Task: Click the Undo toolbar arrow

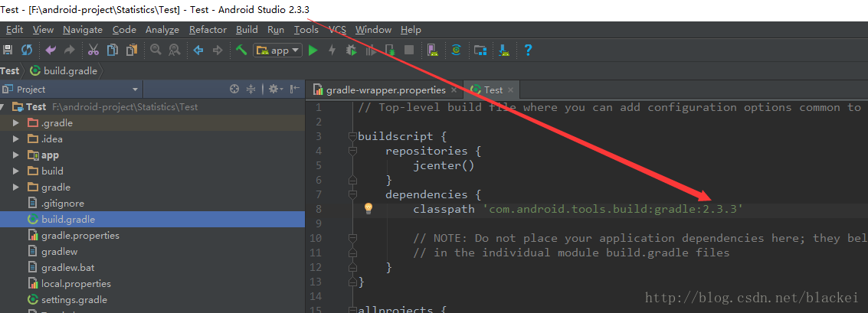Action: click(51, 51)
